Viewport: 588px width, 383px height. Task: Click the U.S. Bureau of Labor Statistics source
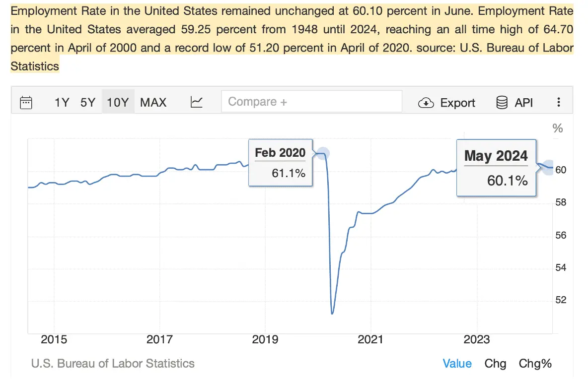tap(113, 364)
